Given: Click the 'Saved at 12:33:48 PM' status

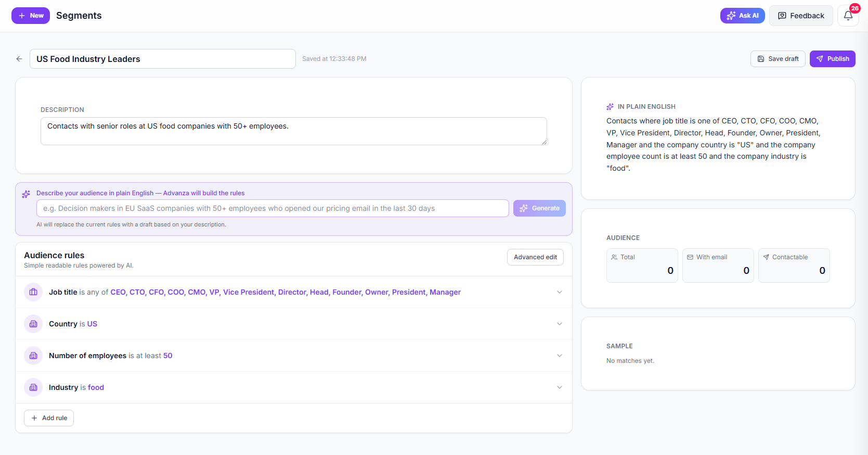Looking at the screenshot, I should [334, 59].
